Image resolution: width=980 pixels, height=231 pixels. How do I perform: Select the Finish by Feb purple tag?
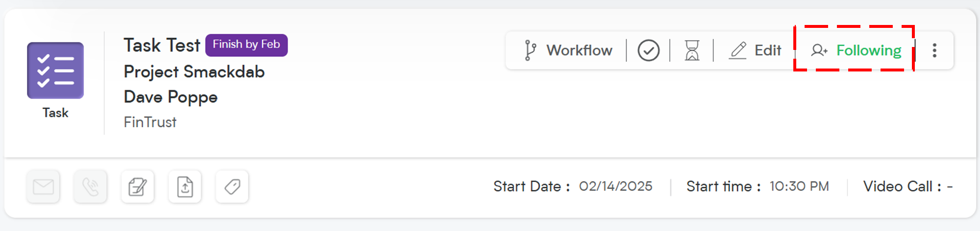coord(246,45)
